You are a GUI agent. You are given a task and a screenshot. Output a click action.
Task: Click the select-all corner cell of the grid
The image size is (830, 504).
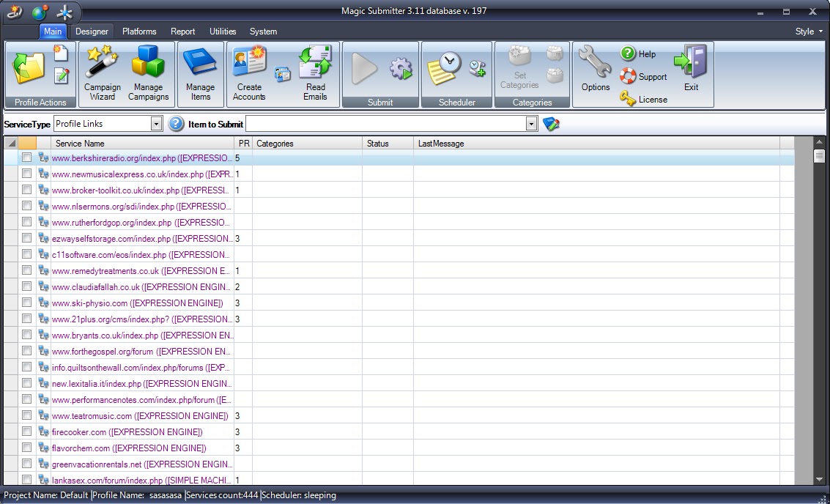pyautogui.click(x=11, y=143)
